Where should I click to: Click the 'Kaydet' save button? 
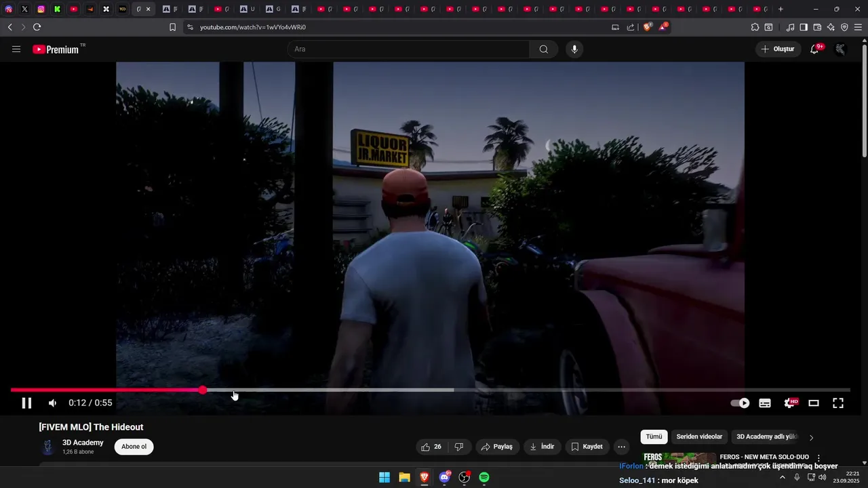pos(587,447)
